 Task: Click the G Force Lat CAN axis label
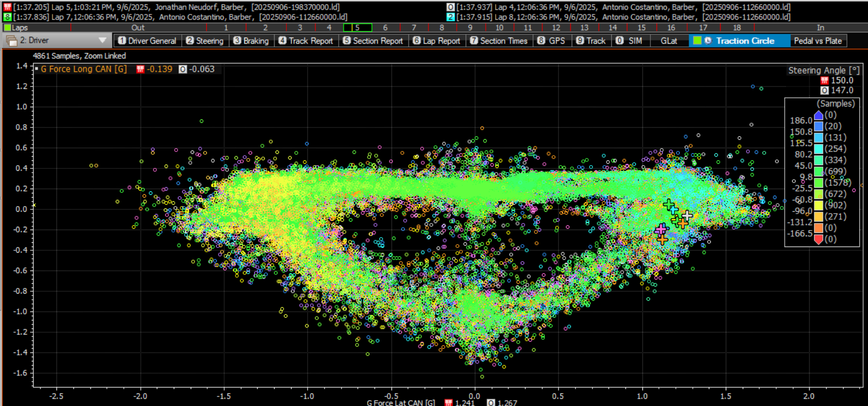click(401, 403)
